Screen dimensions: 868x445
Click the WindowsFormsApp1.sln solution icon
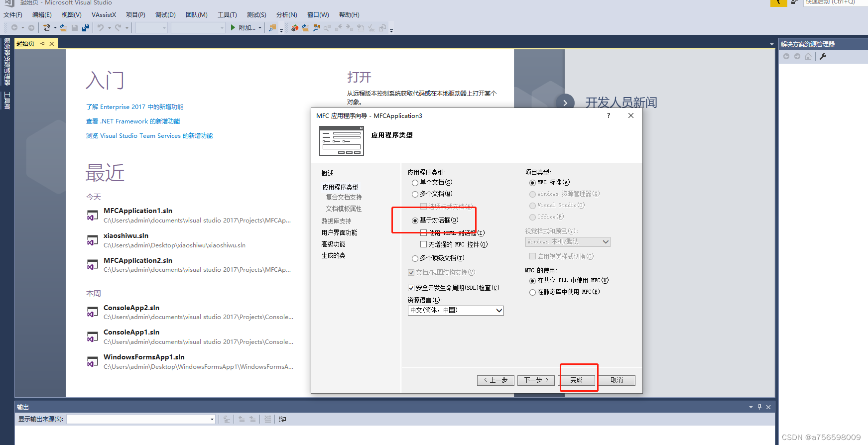pos(93,361)
